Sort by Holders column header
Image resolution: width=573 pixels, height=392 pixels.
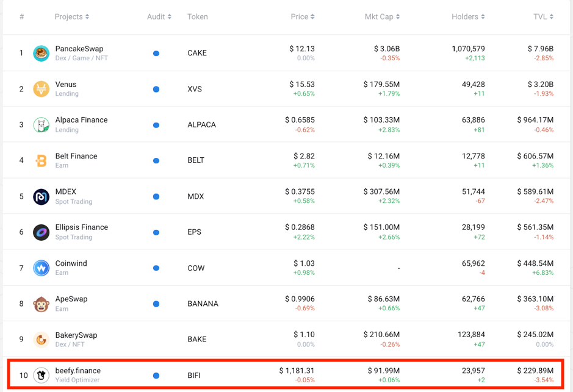click(468, 16)
